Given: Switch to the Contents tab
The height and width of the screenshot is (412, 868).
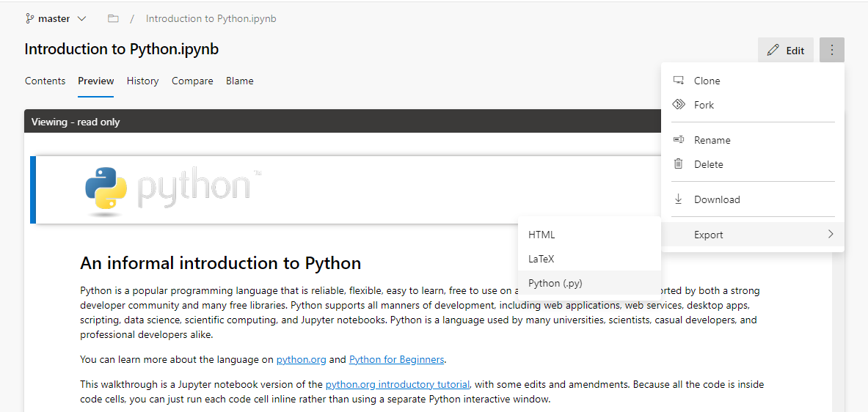Looking at the screenshot, I should pyautogui.click(x=45, y=81).
